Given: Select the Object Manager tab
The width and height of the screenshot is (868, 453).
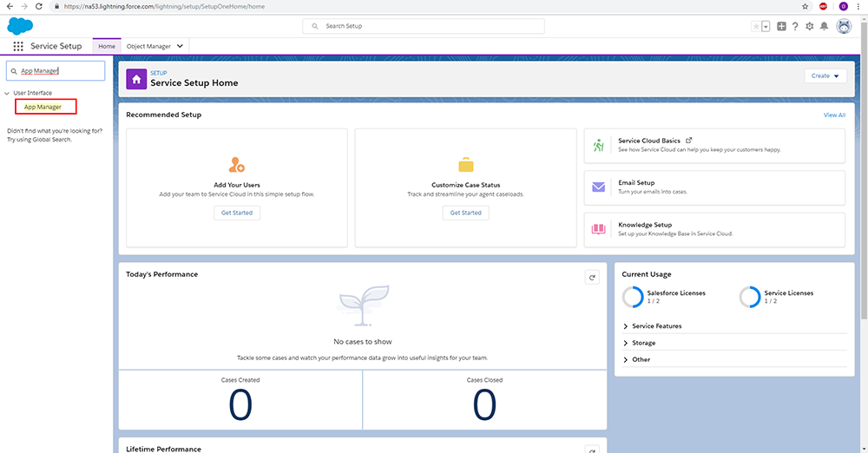Looking at the screenshot, I should [x=148, y=47].
